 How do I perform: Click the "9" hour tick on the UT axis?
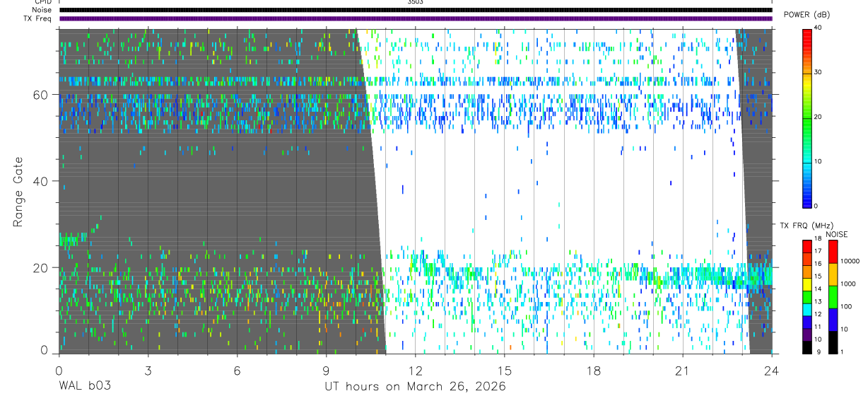[326, 371]
